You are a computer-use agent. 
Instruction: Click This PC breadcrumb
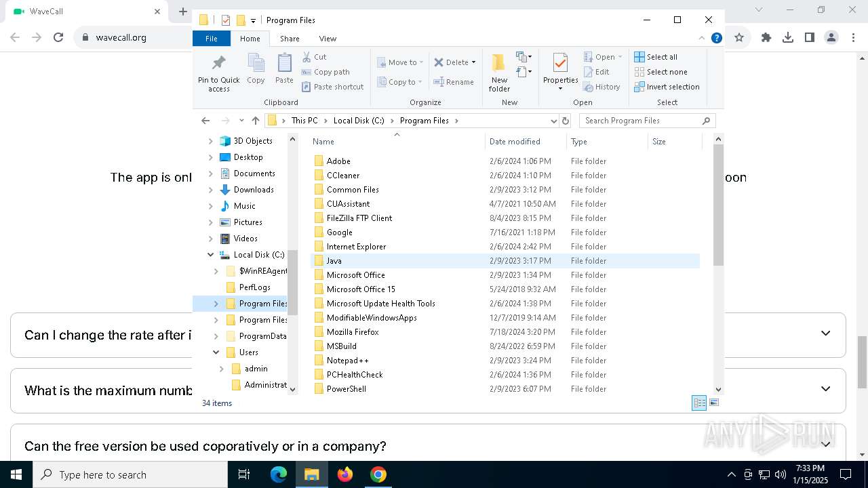point(304,121)
